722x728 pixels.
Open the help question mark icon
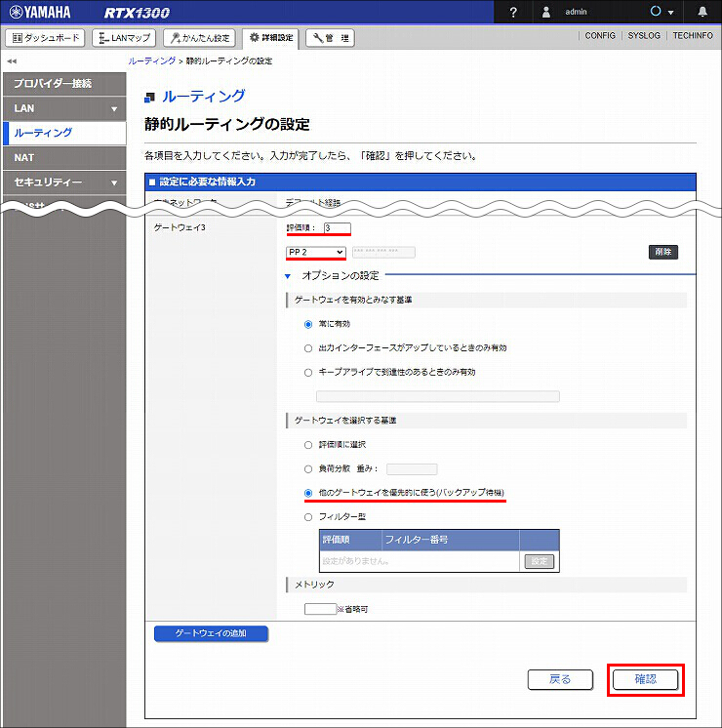(513, 12)
